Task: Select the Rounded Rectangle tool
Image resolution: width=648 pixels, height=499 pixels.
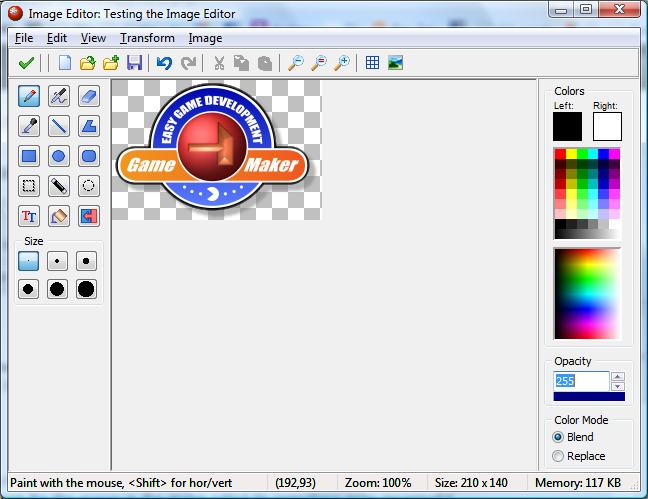Action: 89,156
